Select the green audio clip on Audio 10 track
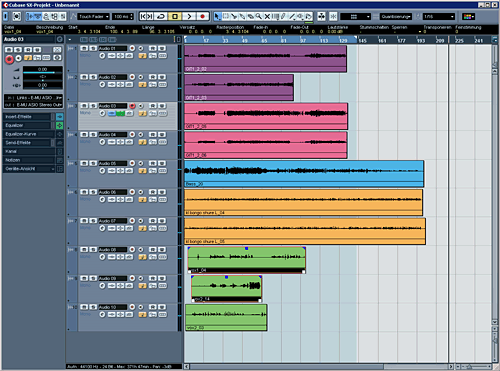 click(226, 317)
